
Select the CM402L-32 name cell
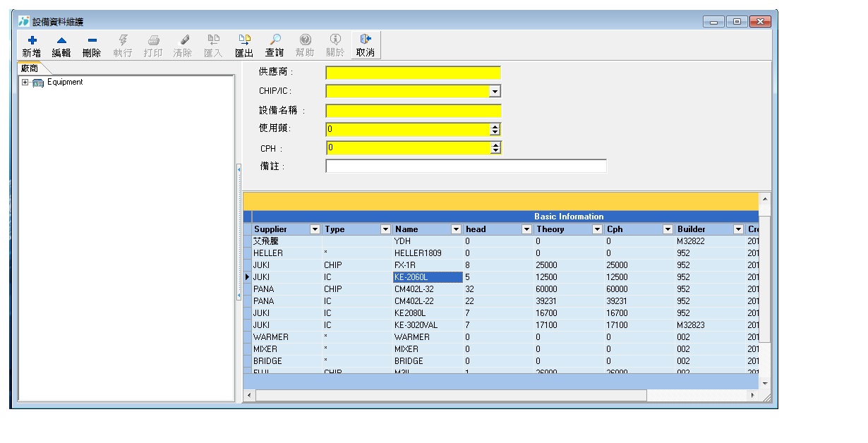pos(428,289)
